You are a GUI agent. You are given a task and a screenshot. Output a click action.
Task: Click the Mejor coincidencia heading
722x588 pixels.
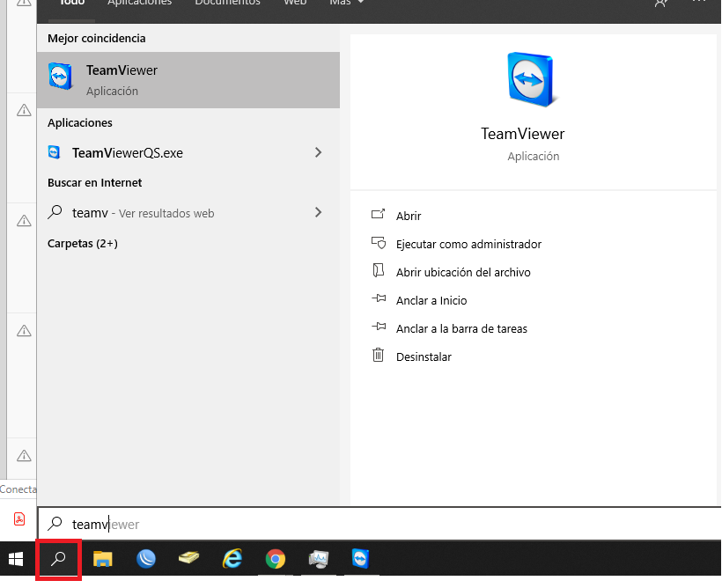click(x=97, y=38)
